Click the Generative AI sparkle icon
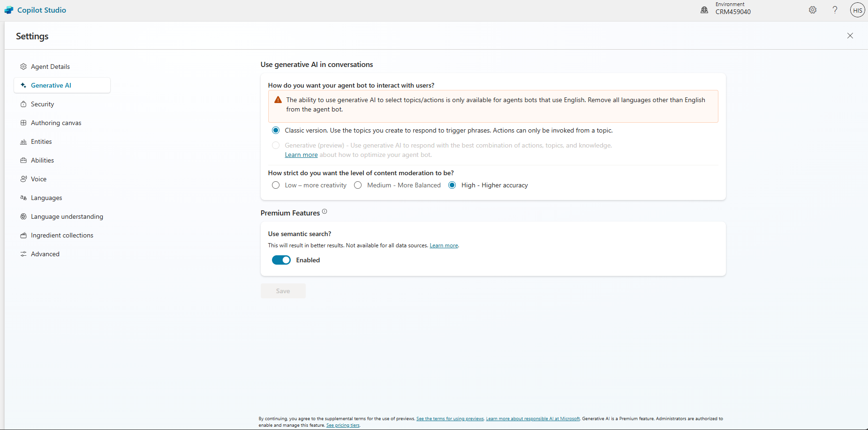Viewport: 868px width, 430px height. point(23,85)
